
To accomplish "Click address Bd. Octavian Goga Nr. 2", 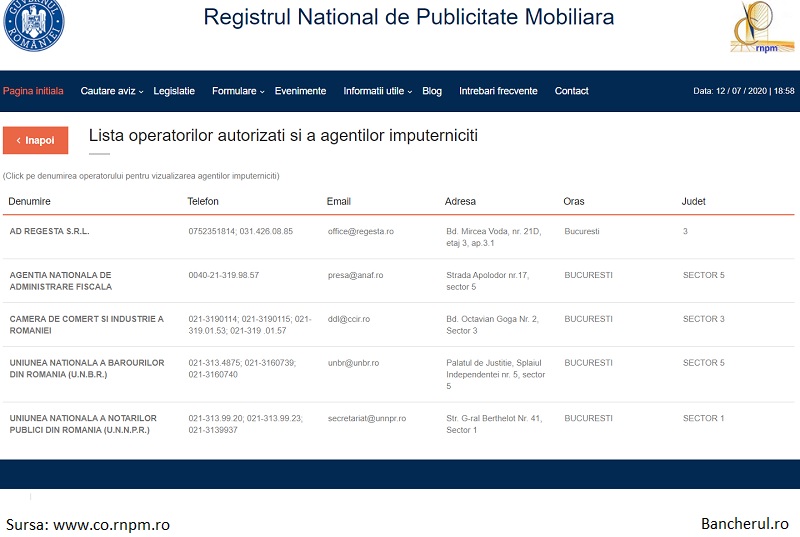I will (492, 324).
